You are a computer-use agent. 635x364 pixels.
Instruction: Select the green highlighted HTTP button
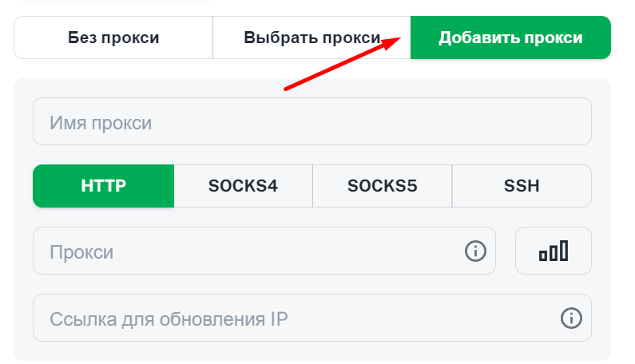click(104, 186)
